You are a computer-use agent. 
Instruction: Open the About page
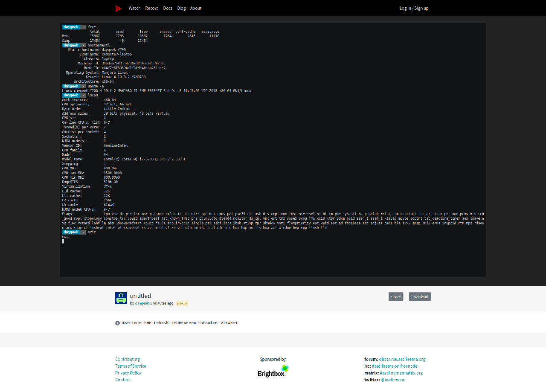coord(196,8)
